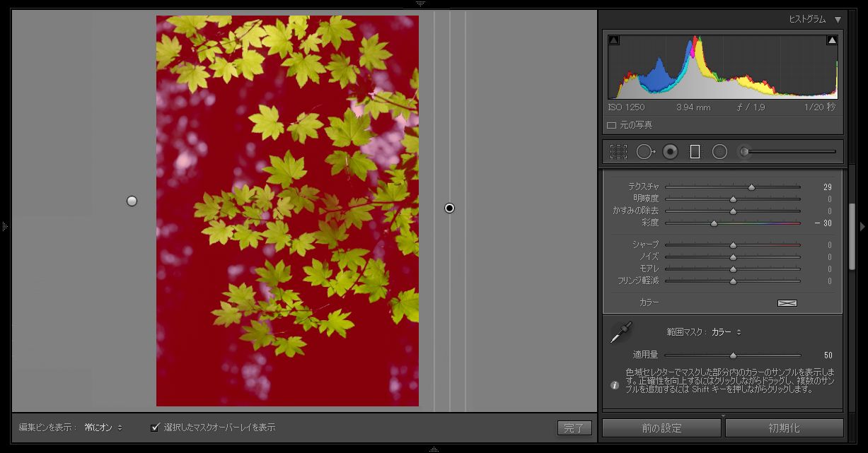Select the Spot Removal tool icon
This screenshot has width=868, height=453.
[645, 151]
